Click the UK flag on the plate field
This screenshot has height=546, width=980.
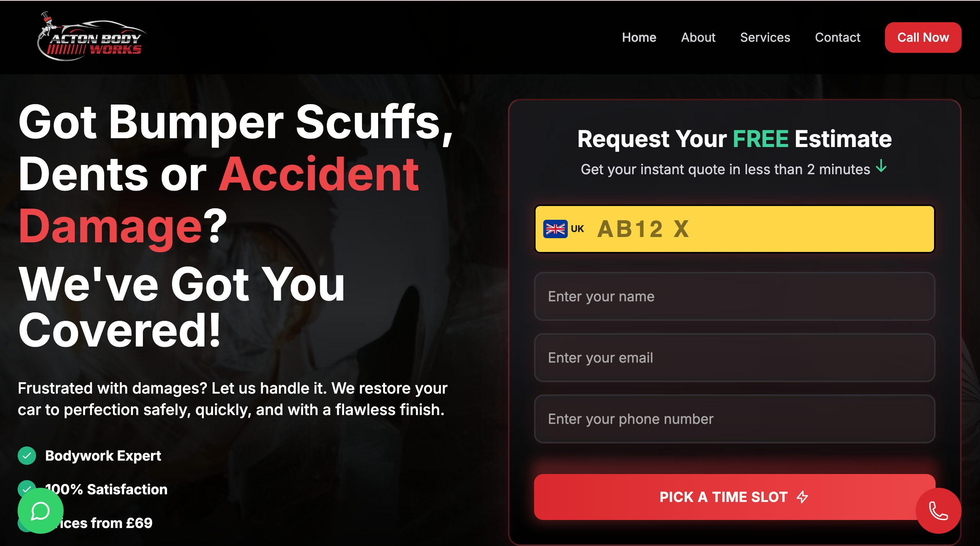555,229
